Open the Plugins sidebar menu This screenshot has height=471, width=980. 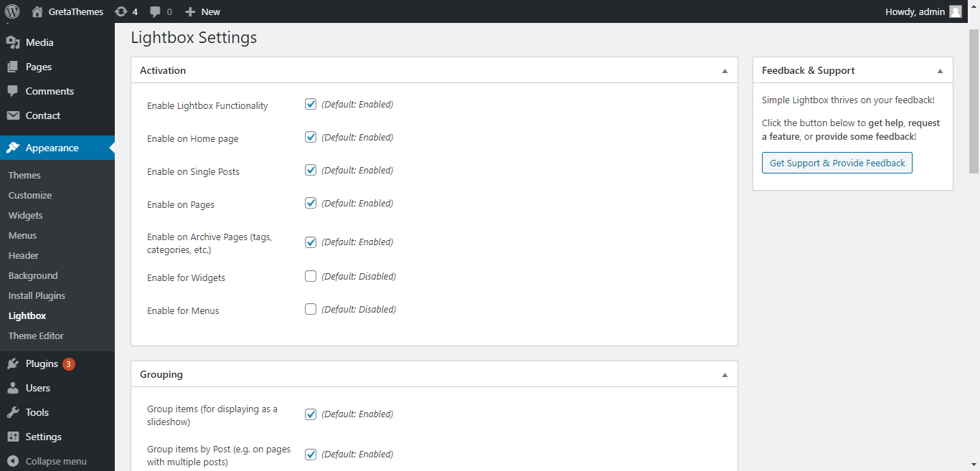(x=42, y=363)
